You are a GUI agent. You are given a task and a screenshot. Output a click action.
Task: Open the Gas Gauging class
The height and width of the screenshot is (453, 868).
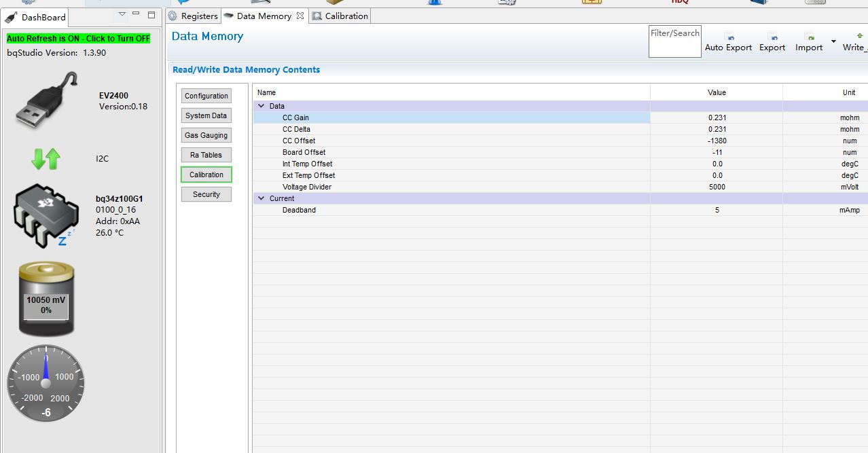(x=206, y=135)
